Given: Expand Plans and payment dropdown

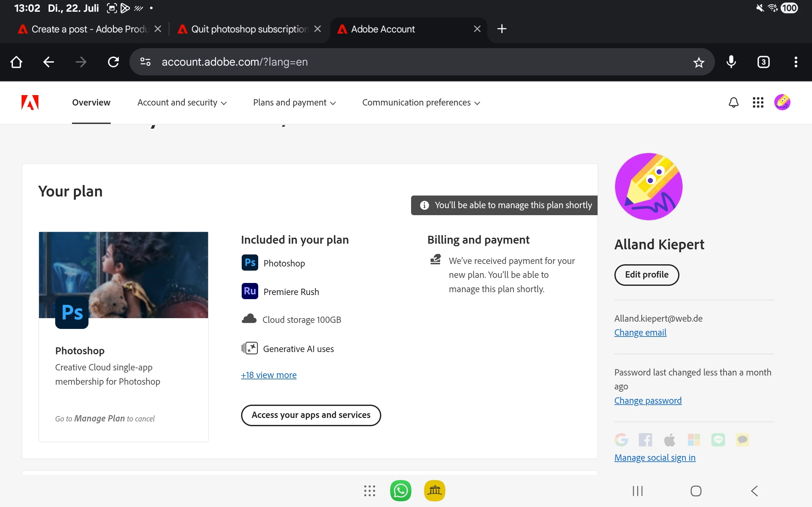Looking at the screenshot, I should pyautogui.click(x=294, y=103).
